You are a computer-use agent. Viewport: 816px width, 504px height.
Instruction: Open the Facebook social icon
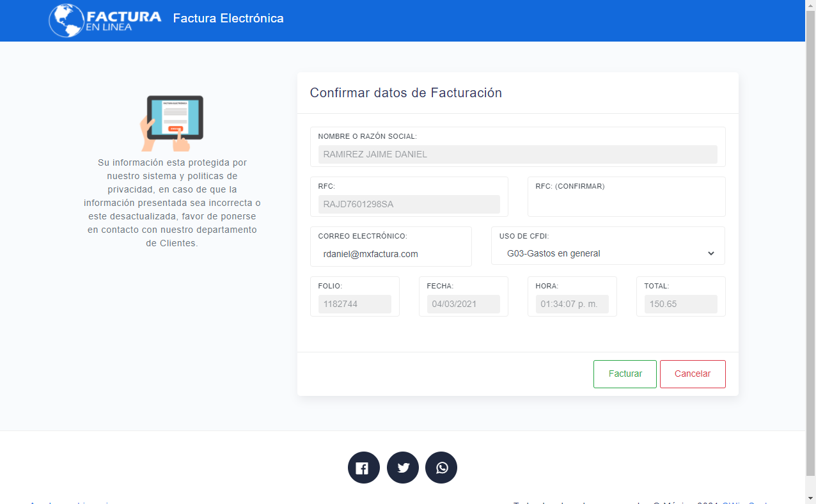tap(363, 468)
